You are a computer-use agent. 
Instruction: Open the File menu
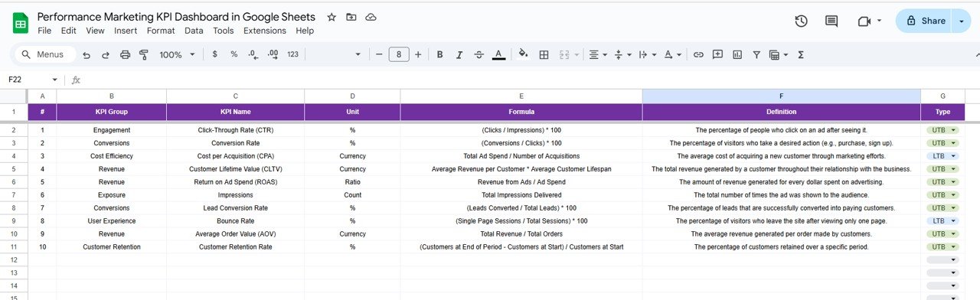click(44, 31)
